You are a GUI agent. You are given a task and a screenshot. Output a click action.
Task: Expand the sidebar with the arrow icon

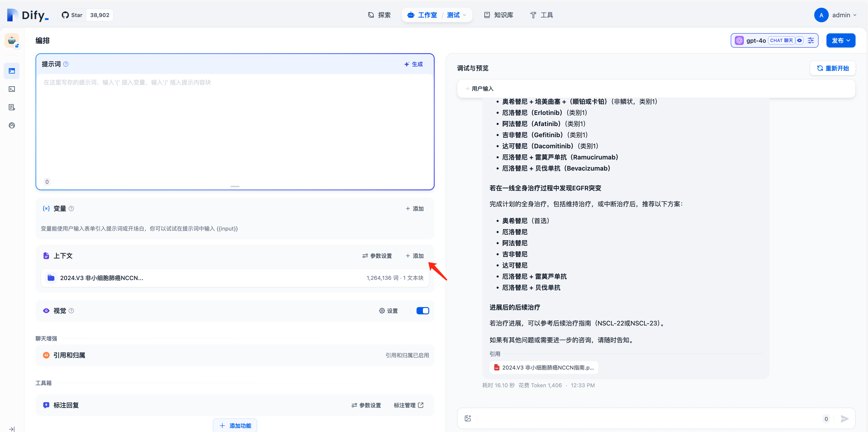coord(12,429)
